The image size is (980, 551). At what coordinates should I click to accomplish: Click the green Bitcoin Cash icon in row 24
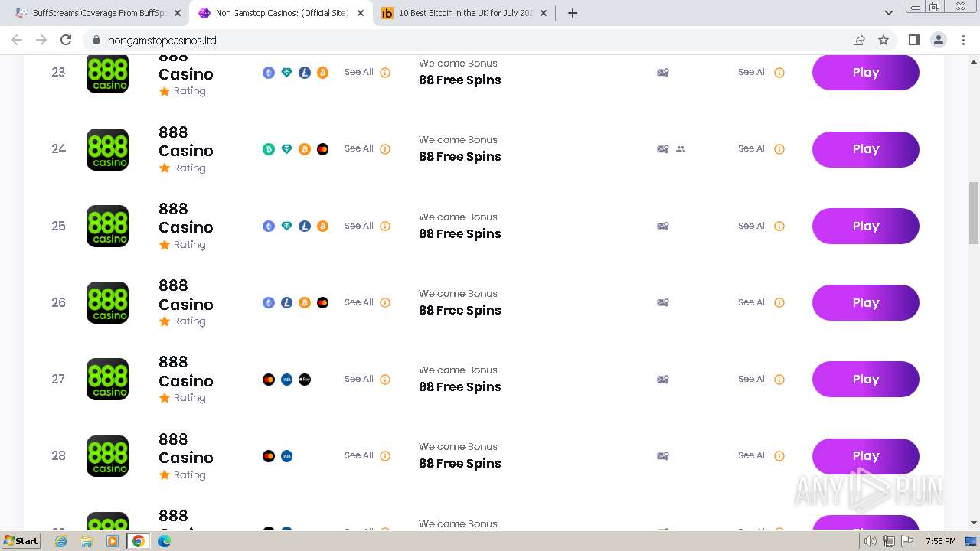[269, 149]
